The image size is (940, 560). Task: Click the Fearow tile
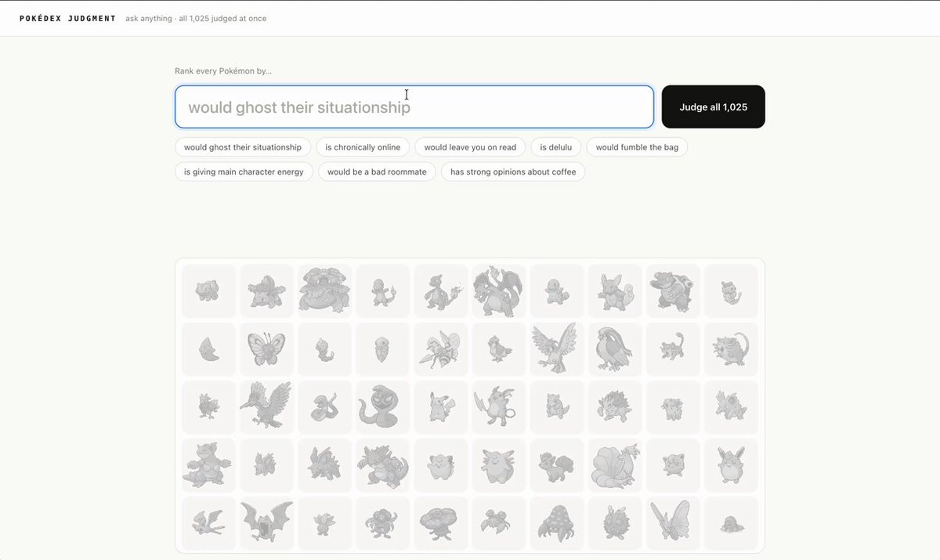click(x=267, y=407)
